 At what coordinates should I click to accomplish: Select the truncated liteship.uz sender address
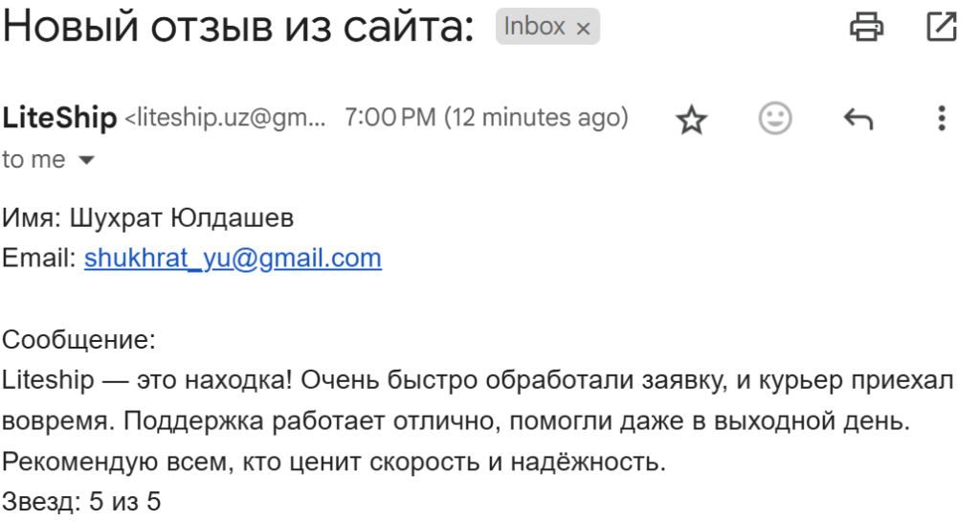point(225,118)
